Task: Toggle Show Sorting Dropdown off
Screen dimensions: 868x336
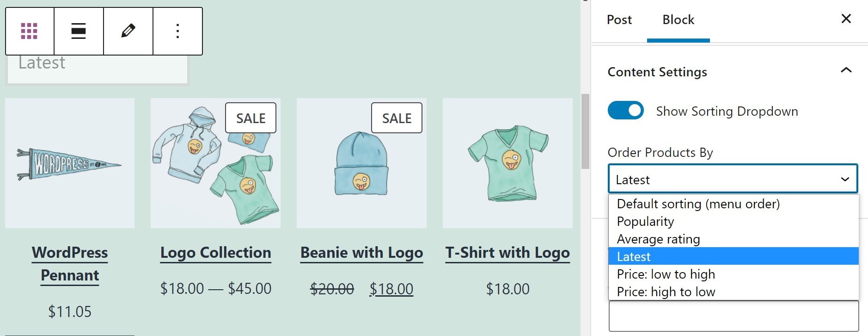Action: pyautogui.click(x=625, y=111)
